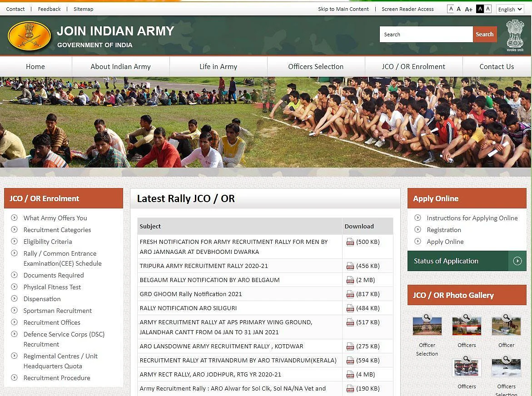
Task: Open the Registration link under Apply Online
Action: (444, 230)
